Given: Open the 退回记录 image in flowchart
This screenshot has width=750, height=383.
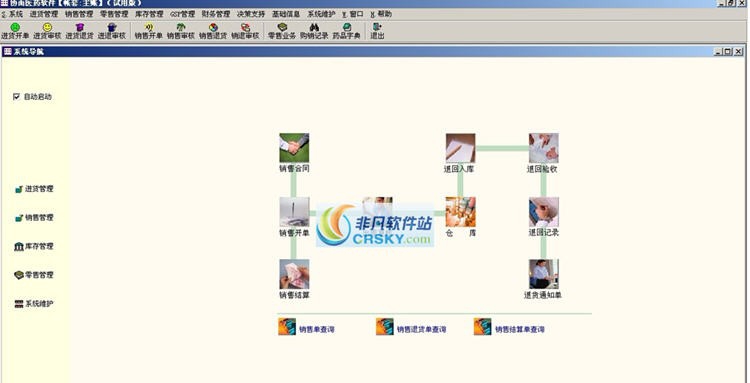Looking at the screenshot, I should (x=544, y=212).
